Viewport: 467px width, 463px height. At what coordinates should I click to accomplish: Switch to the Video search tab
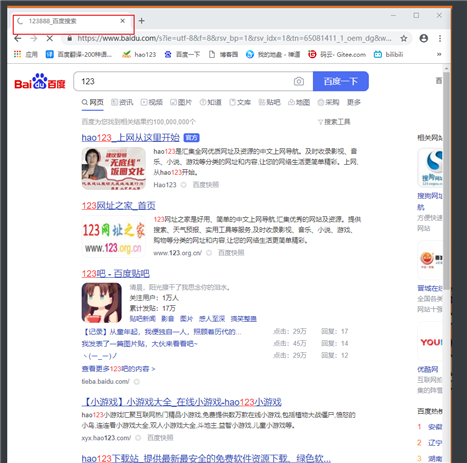(152, 102)
